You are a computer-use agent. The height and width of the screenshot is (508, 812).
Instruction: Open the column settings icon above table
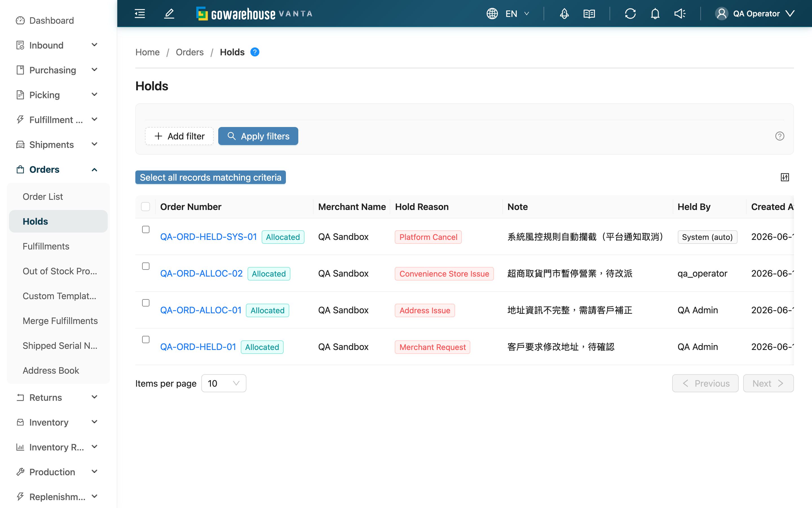click(x=784, y=177)
